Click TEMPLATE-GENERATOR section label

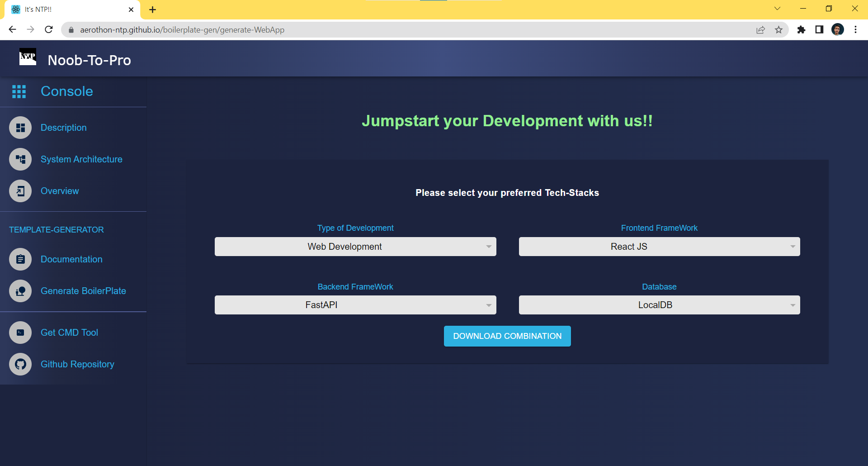pos(57,230)
